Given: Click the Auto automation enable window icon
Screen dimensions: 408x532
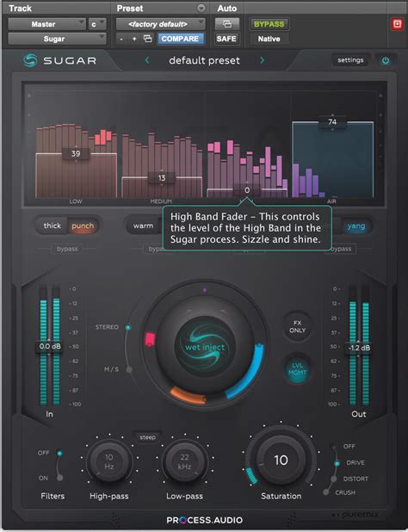Looking at the screenshot, I should coord(227,24).
